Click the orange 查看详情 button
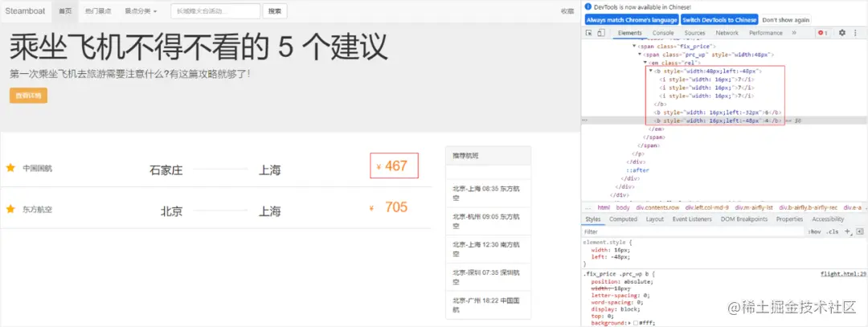 coord(28,95)
